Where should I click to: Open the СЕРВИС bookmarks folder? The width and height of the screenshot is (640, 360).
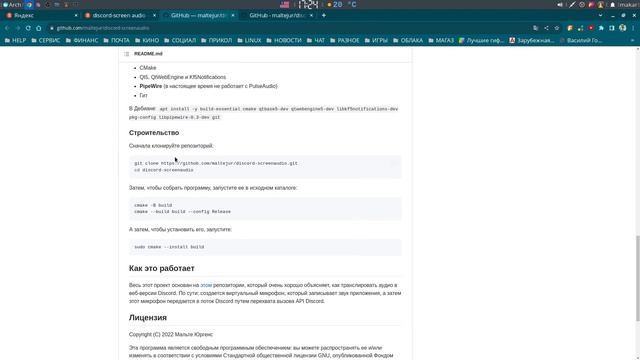[x=46, y=40]
